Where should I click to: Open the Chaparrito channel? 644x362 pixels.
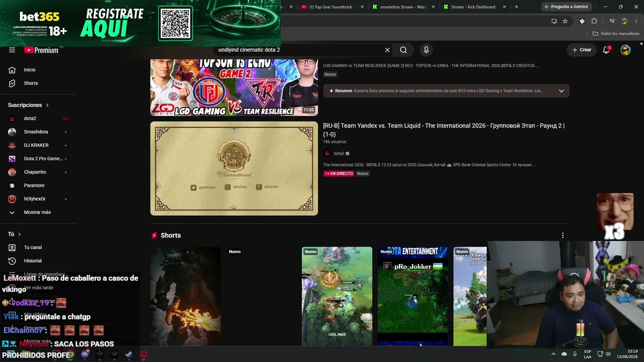click(x=39, y=172)
